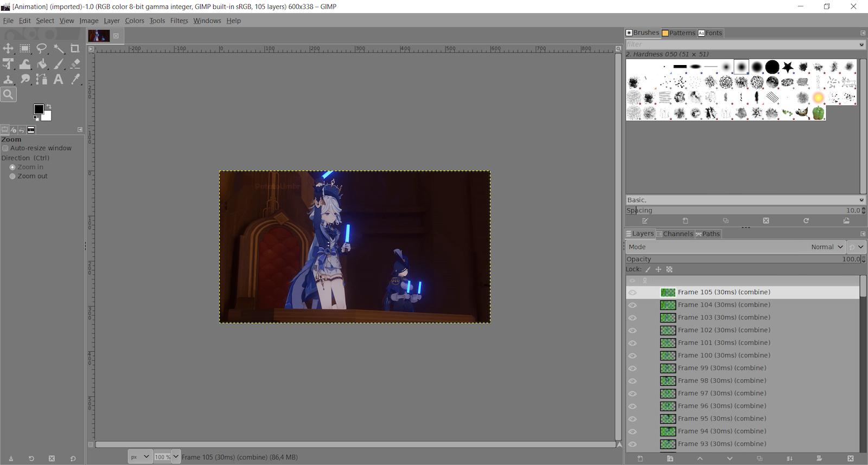Viewport: 868px width, 465px height.
Task: Delete the current layer via bottom icon
Action: (x=850, y=458)
